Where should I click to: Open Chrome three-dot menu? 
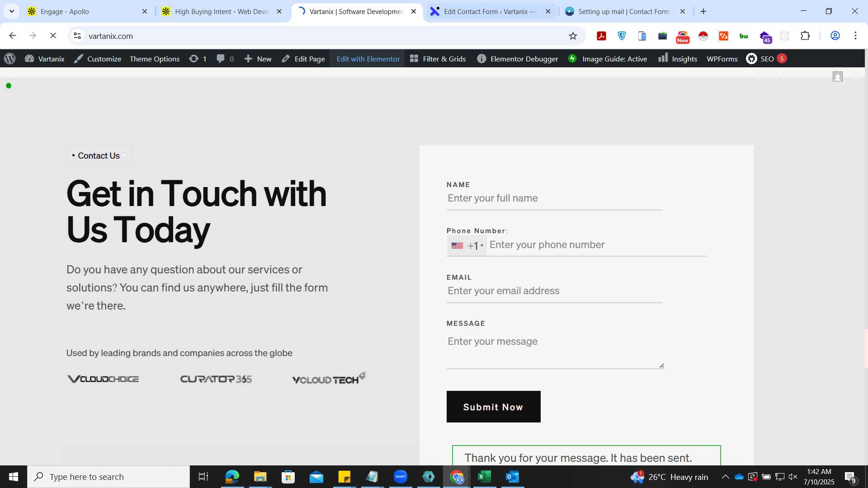pos(855,36)
